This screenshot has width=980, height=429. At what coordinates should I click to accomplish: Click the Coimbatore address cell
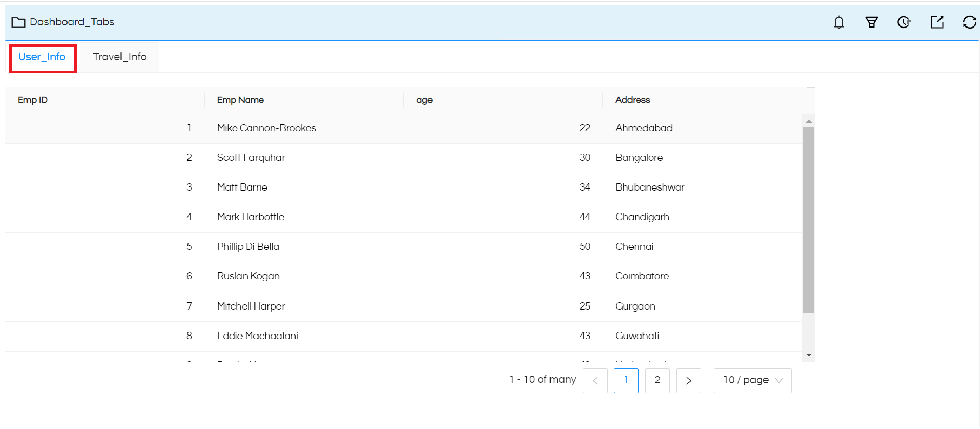coord(703,276)
